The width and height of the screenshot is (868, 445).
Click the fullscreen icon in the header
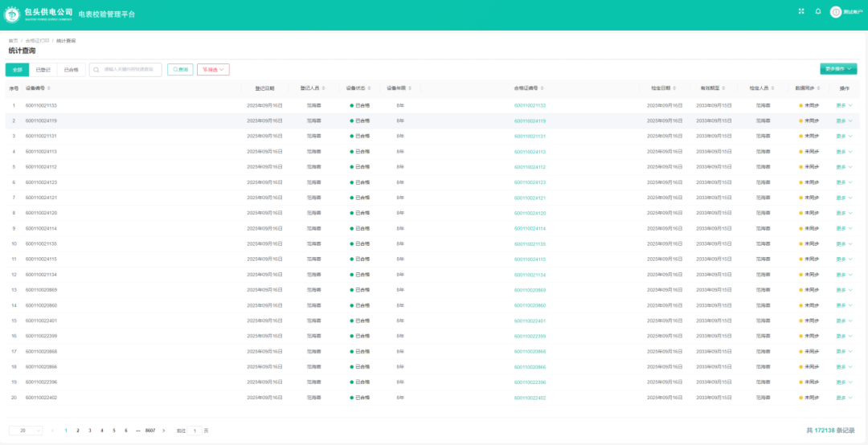[x=801, y=11]
